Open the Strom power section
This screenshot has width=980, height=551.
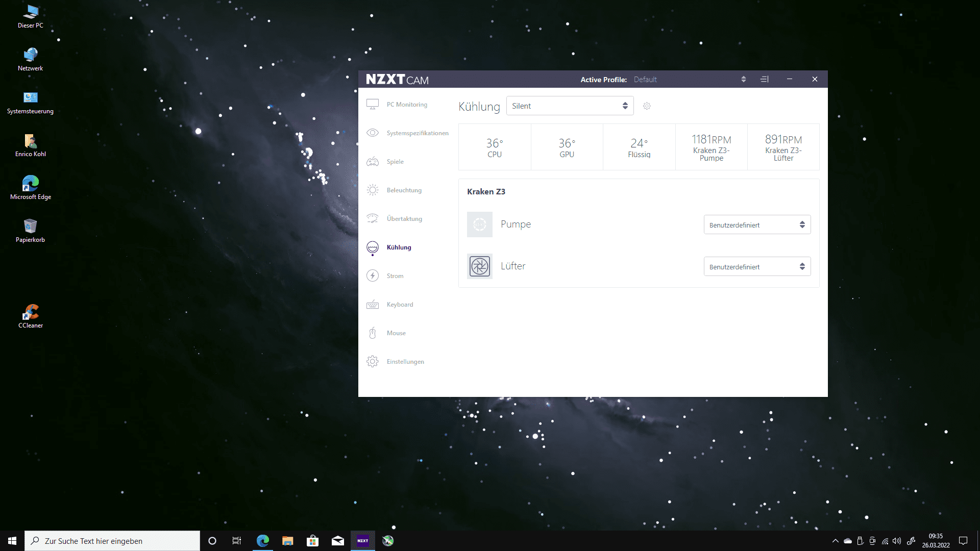(395, 276)
